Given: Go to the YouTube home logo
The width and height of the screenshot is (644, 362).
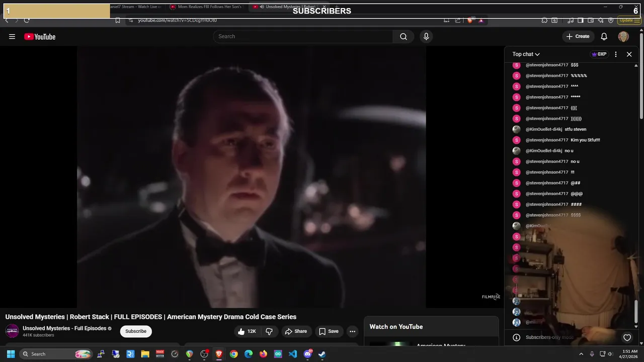Looking at the screenshot, I should (x=40, y=37).
